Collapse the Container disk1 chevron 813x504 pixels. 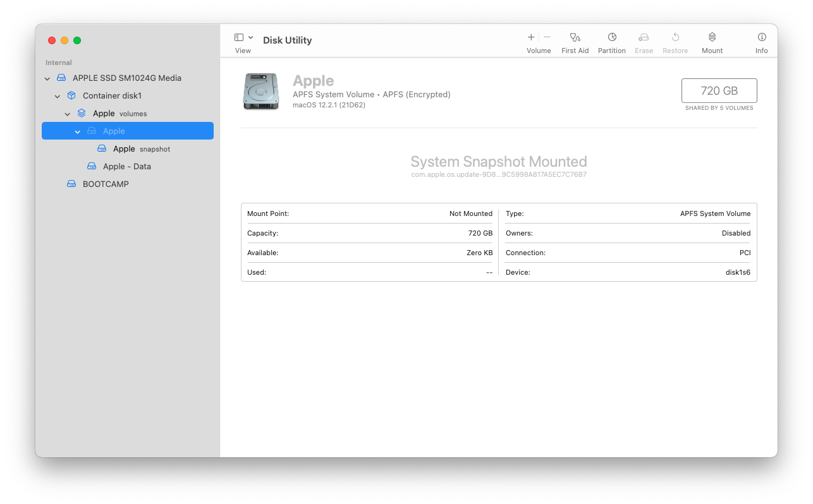(58, 96)
